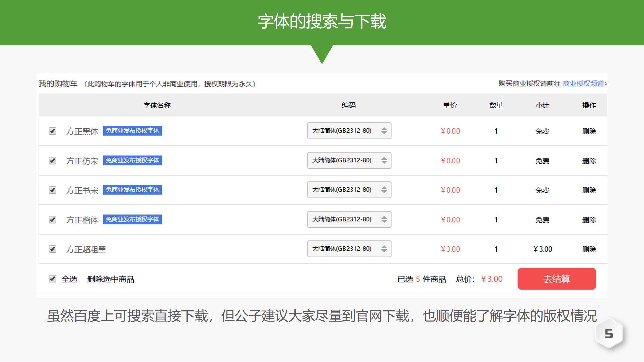This screenshot has height=362, width=644.
Task: Click the 免商业发布授权字体 badge beside 方正黑体
Action: coord(132,131)
